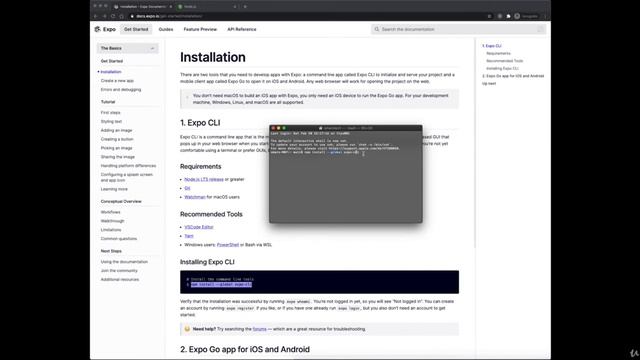Open Errors and debugging in sidebar
Viewport: 640px width, 360px height.
[121, 89]
